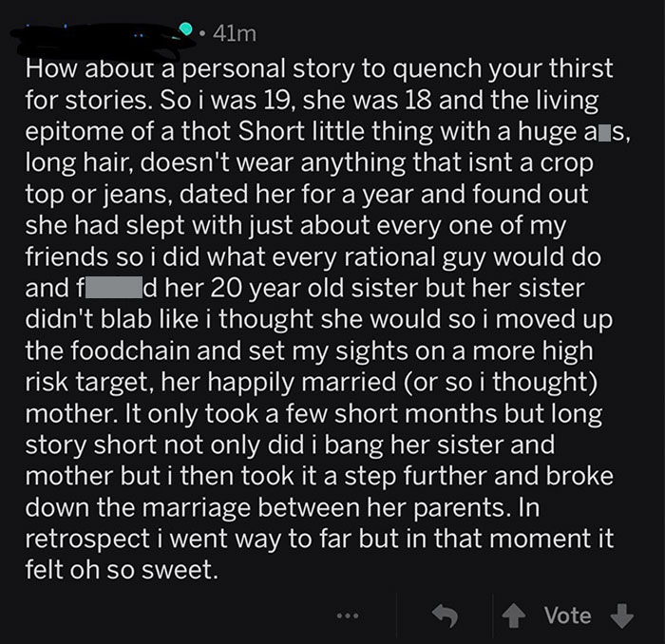Click the opening line 'How about a personal story'
Image resolution: width=665 pixels, height=644 pixels.
[x=189, y=68]
